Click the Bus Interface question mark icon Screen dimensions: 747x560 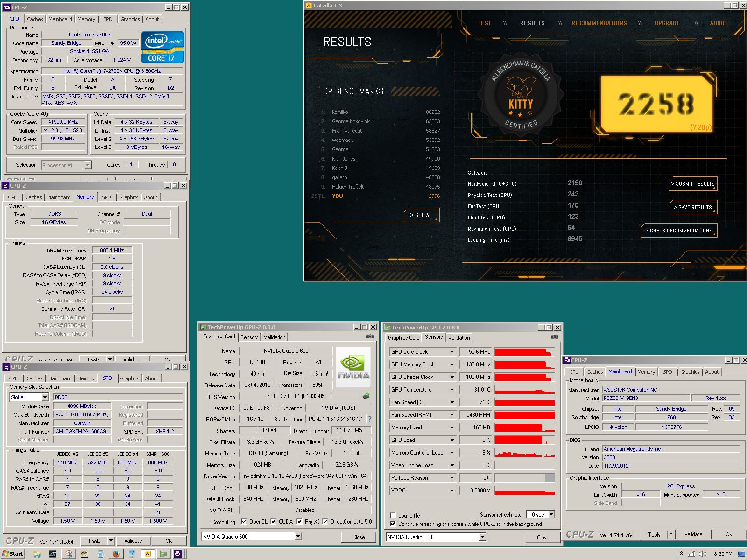370,419
